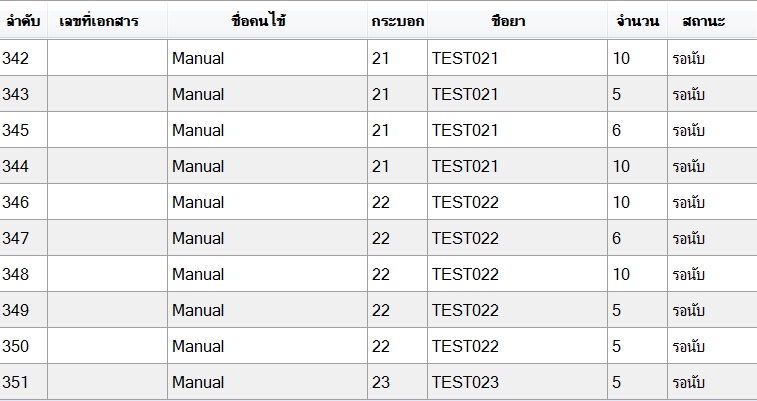Click quantity 6 in row 347
757x401 pixels.
pyautogui.click(x=617, y=238)
